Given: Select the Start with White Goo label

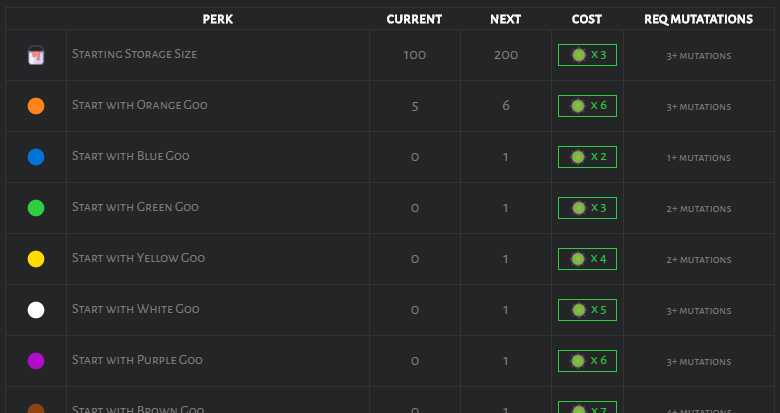Looking at the screenshot, I should (x=136, y=309).
